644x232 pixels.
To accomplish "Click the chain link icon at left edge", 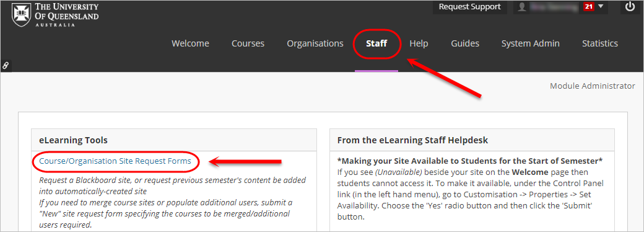I will [x=6, y=65].
